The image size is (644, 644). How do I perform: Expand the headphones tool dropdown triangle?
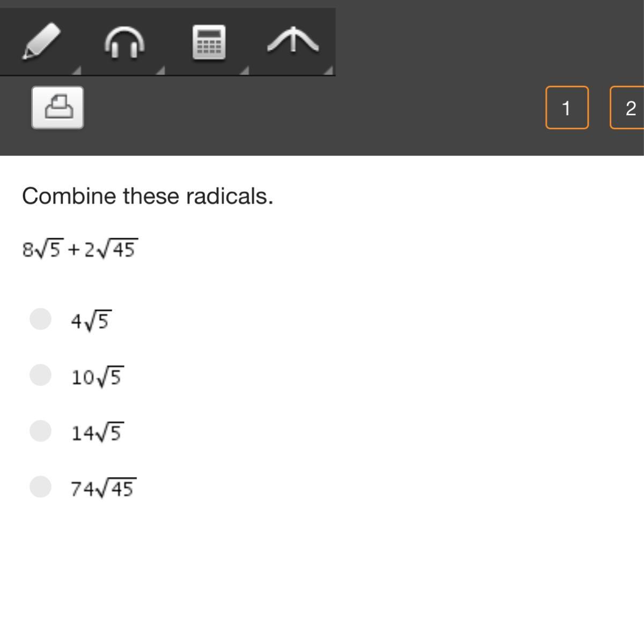160,70
